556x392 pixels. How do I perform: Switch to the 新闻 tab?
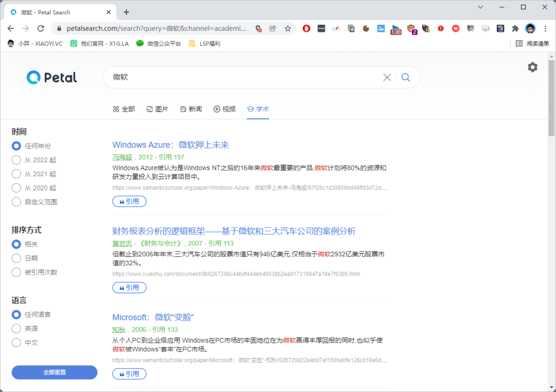click(x=191, y=109)
